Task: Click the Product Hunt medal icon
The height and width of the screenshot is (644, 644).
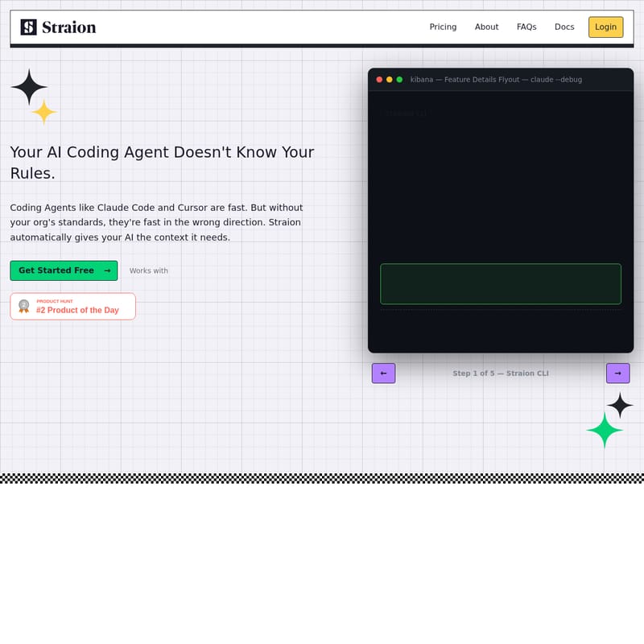Action: (x=24, y=306)
